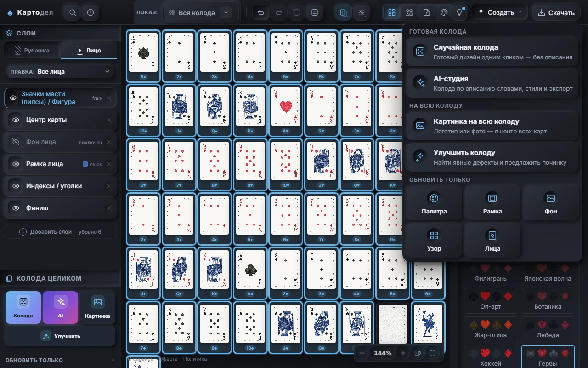Choose the AI-студия menu entry
Viewport: 588px width, 368px height.
(x=492, y=83)
